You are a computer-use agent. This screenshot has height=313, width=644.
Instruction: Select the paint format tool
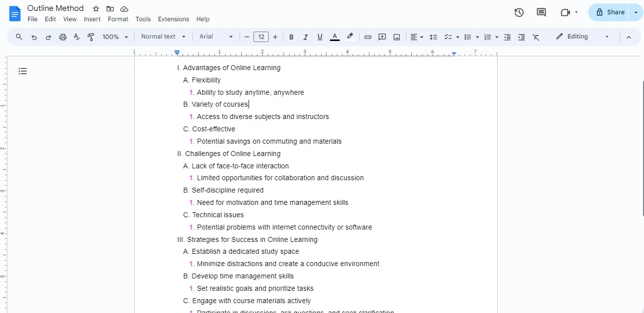(91, 37)
